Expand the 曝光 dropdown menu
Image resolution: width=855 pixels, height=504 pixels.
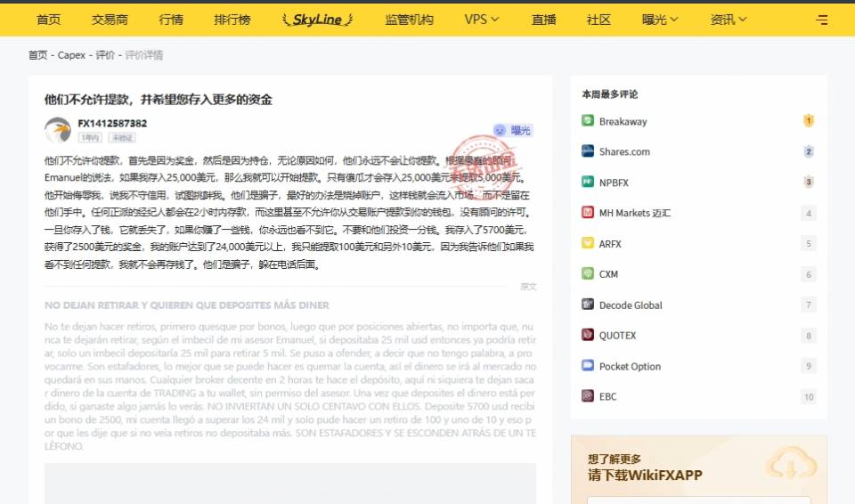coord(660,20)
